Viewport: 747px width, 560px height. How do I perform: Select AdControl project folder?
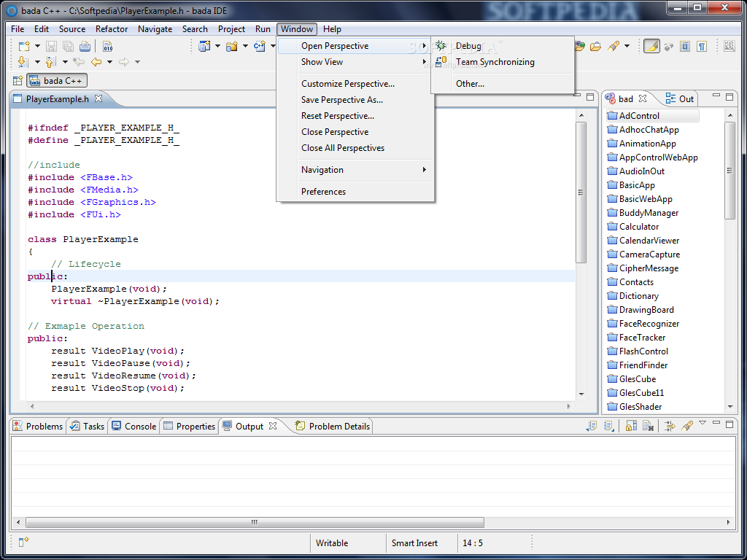[x=653, y=116]
